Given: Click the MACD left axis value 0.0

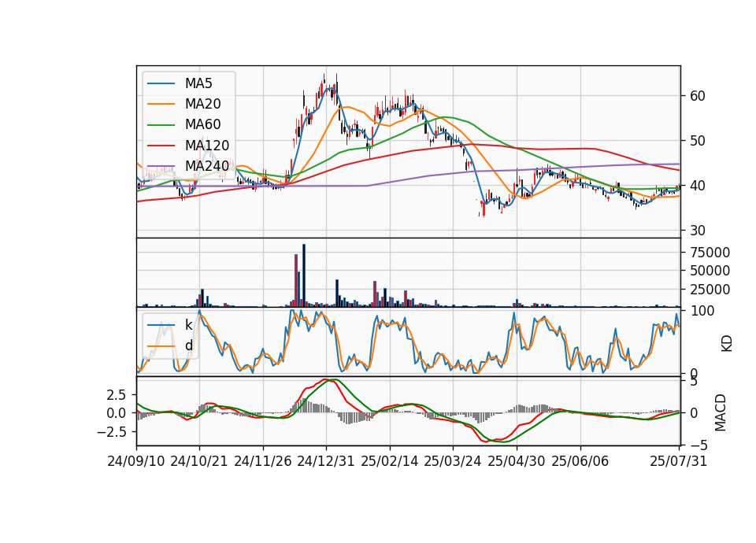Looking at the screenshot, I should 116,413.
